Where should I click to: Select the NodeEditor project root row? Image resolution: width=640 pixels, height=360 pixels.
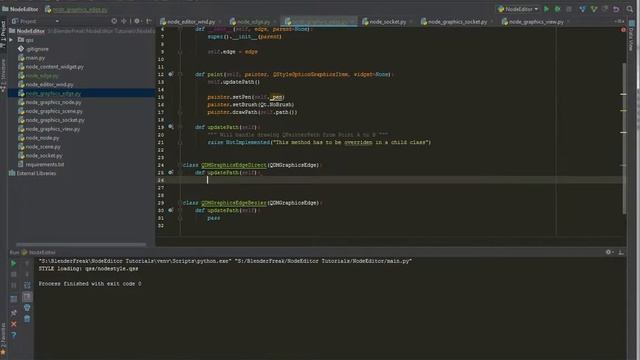(x=82, y=31)
